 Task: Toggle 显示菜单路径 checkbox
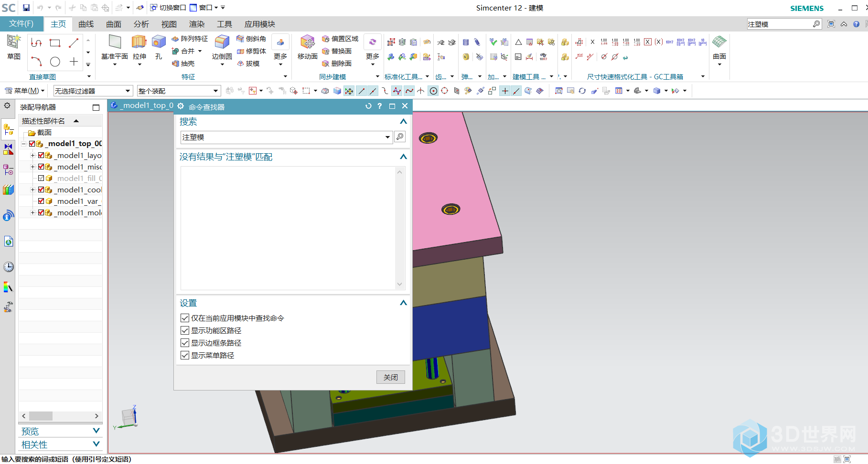pyautogui.click(x=185, y=355)
